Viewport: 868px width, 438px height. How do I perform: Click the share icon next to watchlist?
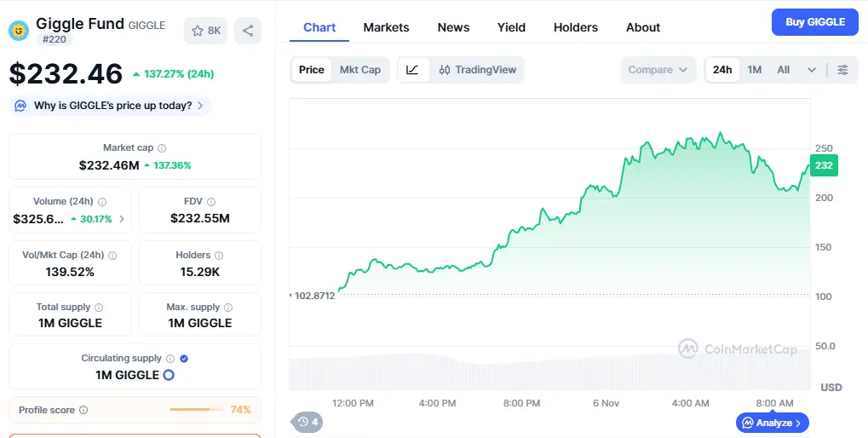pos(247,31)
